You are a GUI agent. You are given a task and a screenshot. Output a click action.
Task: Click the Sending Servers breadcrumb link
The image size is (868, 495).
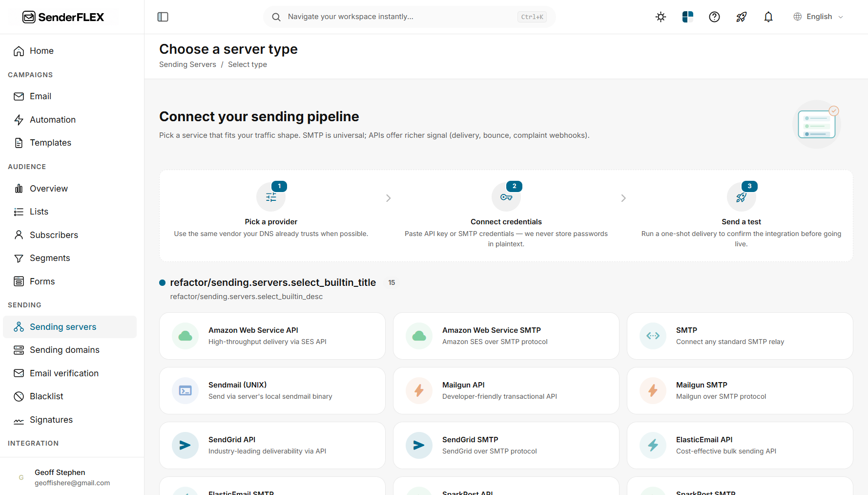point(187,65)
